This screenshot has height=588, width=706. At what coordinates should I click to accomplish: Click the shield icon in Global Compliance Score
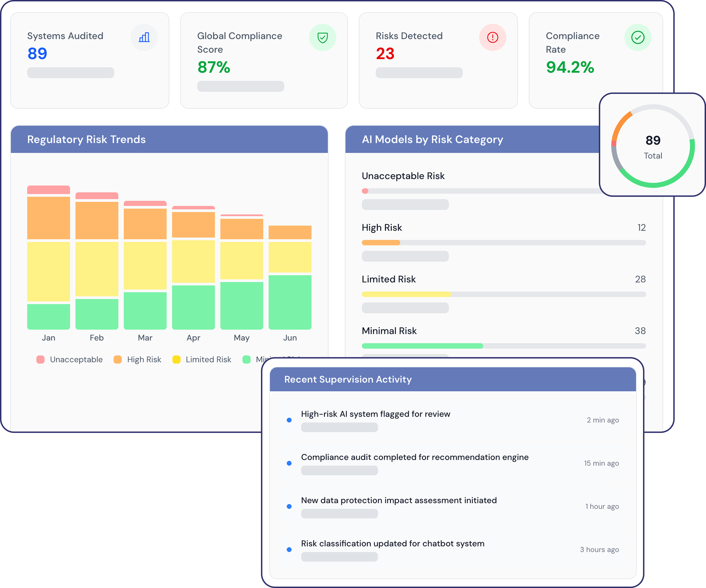tap(322, 37)
